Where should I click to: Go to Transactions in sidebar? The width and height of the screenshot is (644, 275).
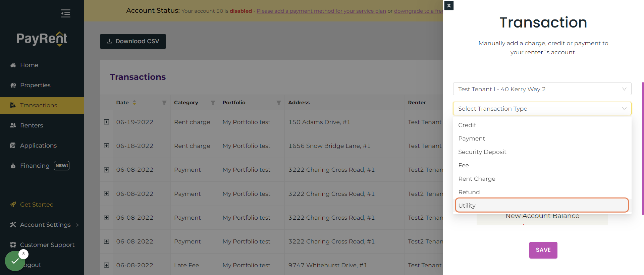42,105
